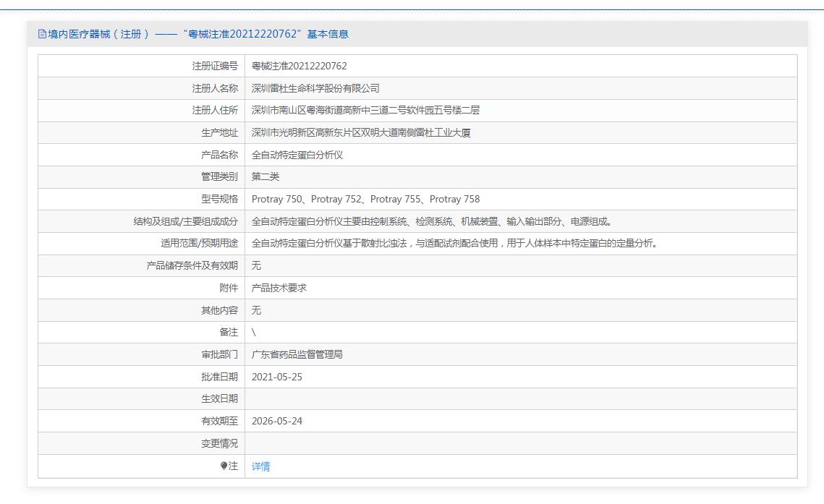This screenshot has height=504, width=824.
Task: Click the 适用范围/预期用途 label
Action: tap(199, 244)
